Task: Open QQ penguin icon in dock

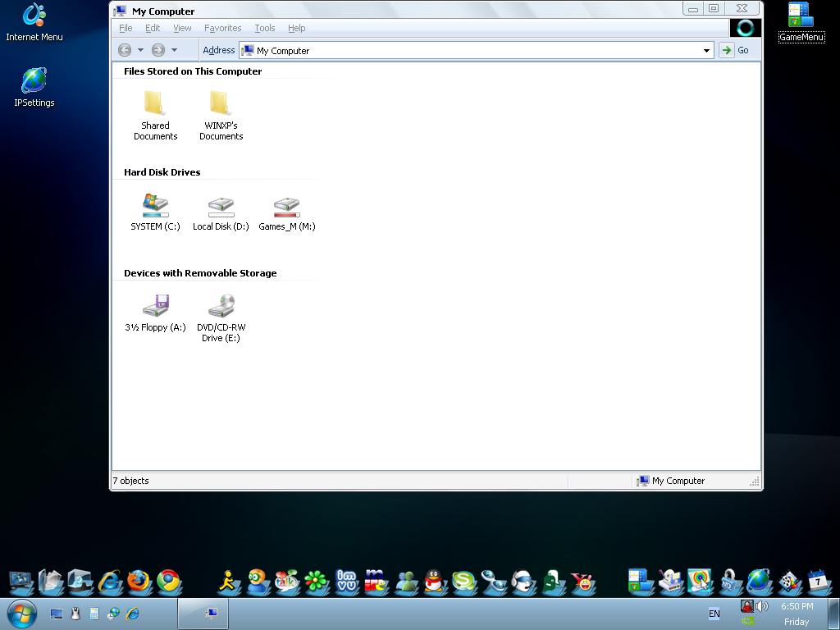Action: pos(435,582)
